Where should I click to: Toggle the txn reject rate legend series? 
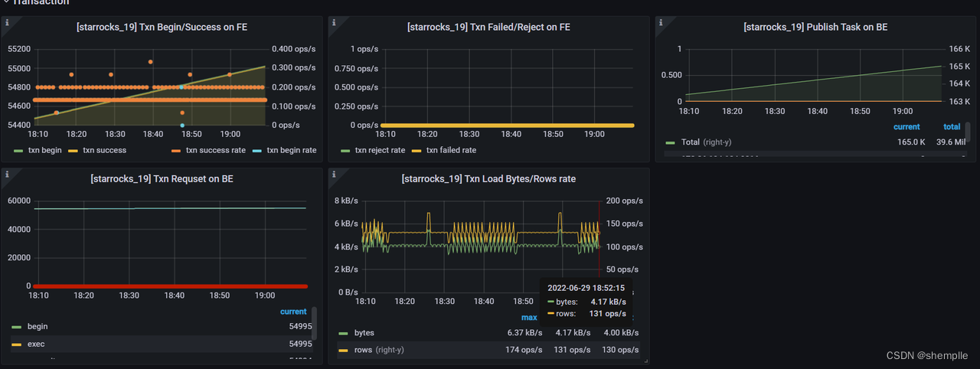pos(378,150)
